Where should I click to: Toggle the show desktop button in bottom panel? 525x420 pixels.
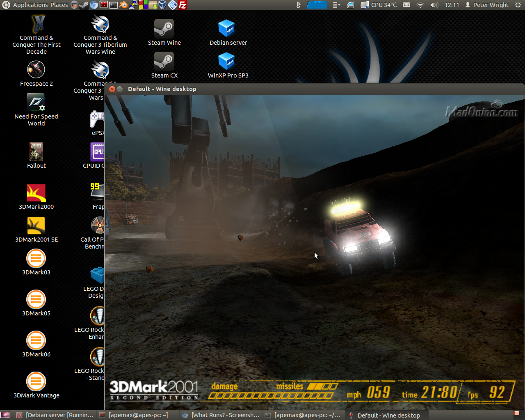[5, 415]
